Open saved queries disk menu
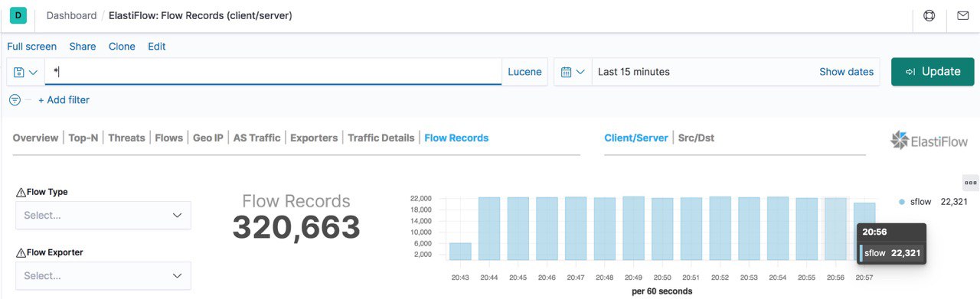This screenshot has width=980, height=299. pos(26,72)
